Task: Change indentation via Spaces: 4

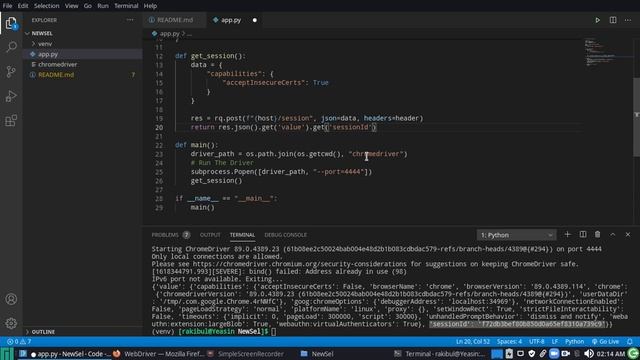Action: coord(509,342)
